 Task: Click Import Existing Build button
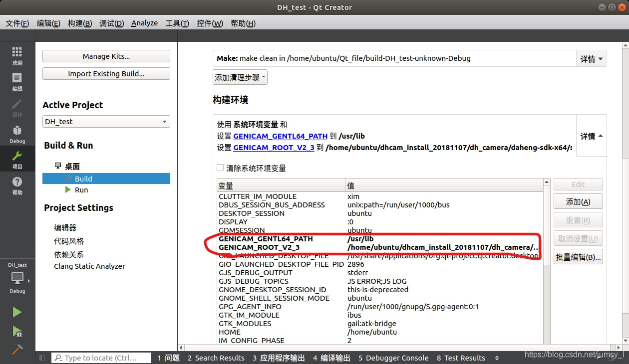tap(106, 74)
